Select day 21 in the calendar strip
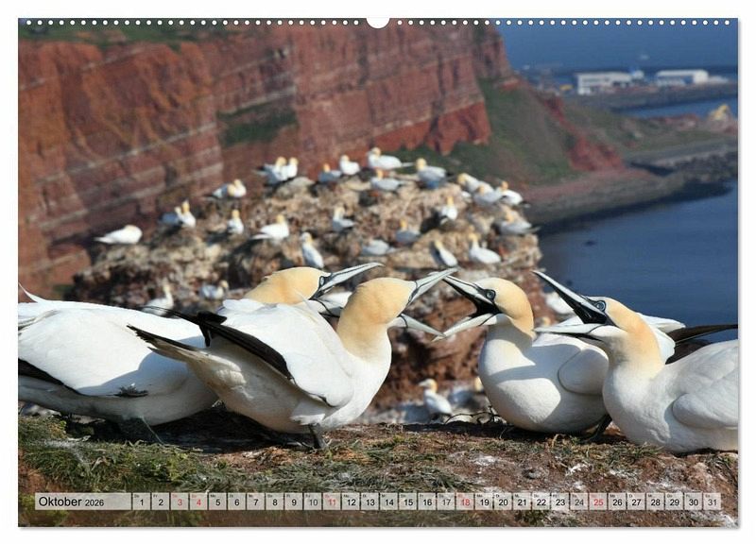Viewport: 756px width, 545px height. 523,502
